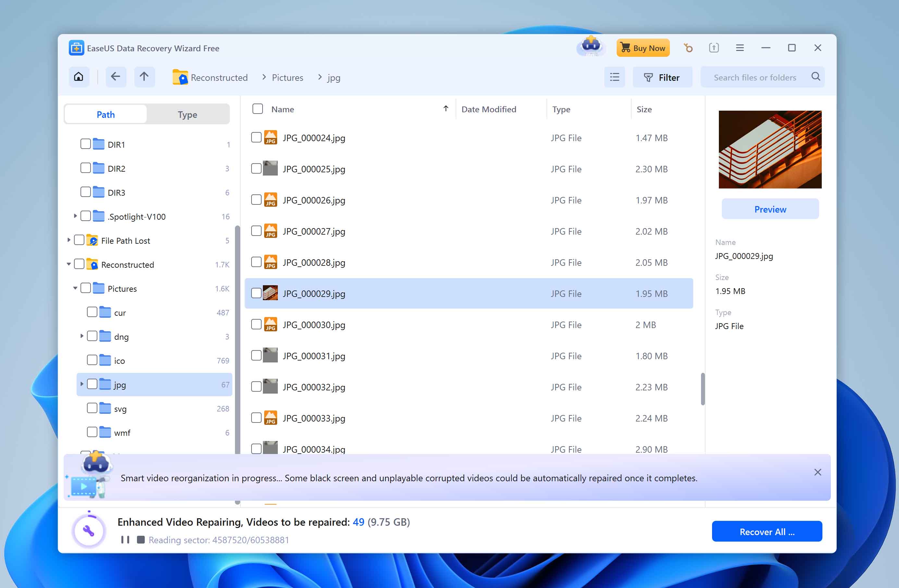Check the JPG_000024.jpg checkbox
899x588 pixels.
tap(256, 138)
